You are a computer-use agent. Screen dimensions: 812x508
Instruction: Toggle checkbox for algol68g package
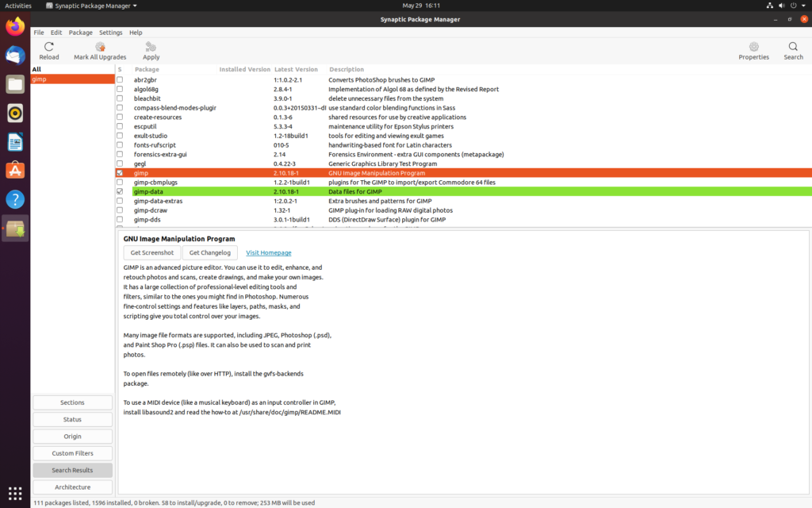tap(120, 89)
